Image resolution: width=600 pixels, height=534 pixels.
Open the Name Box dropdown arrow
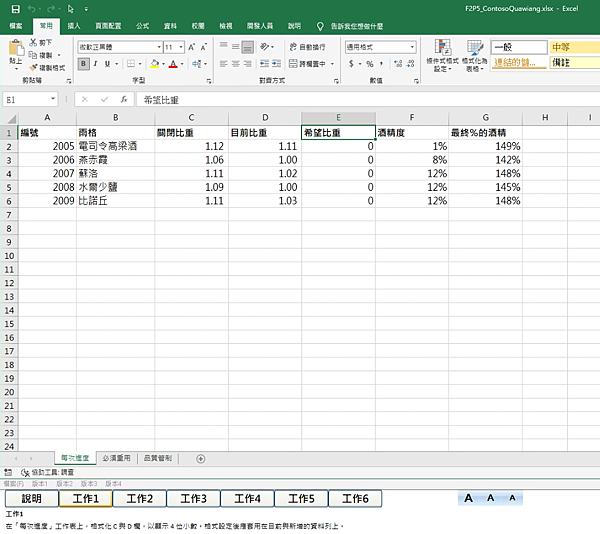coord(53,100)
